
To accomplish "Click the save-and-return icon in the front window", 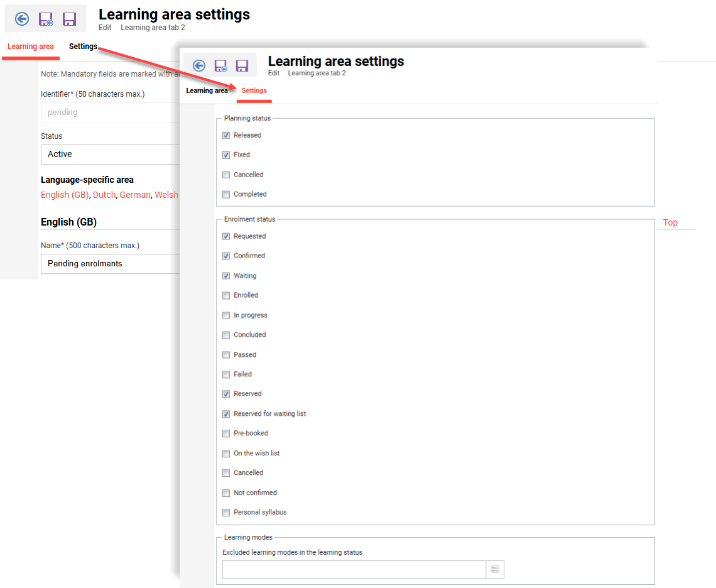I will point(220,65).
